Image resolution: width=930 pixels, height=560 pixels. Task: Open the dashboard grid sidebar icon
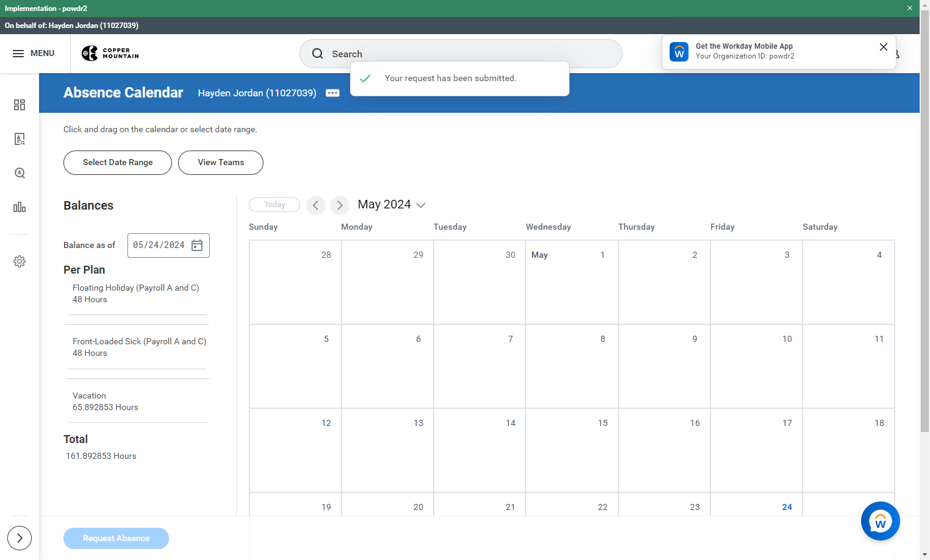(20, 105)
